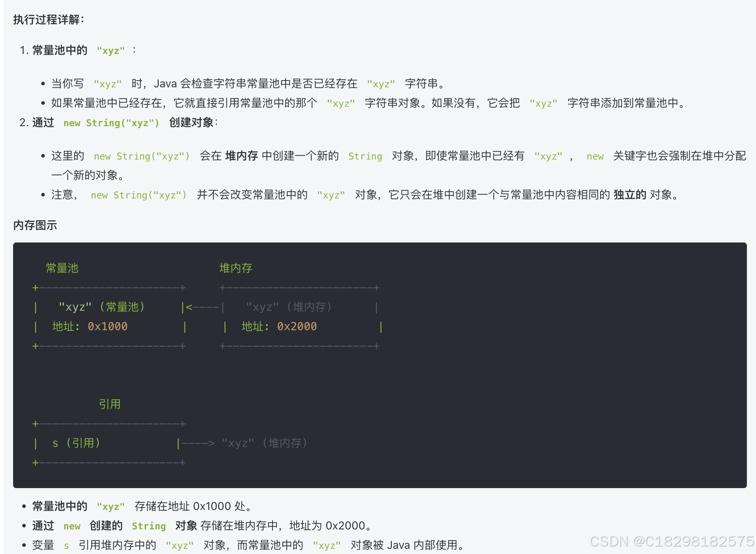Click the "xyz"（堆内存）text in diagram
The image size is (756, 554).
pyautogui.click(x=289, y=306)
